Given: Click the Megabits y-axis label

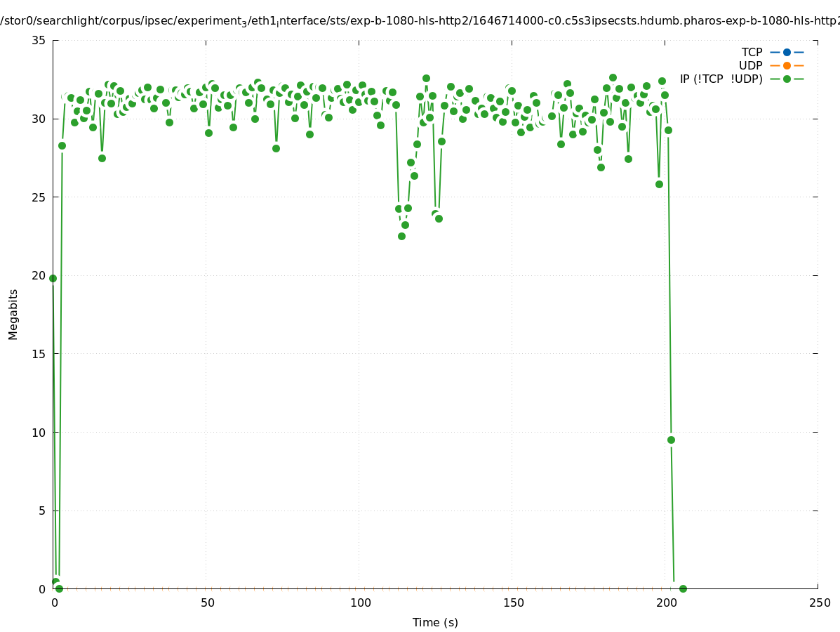Looking at the screenshot, I should click(x=13, y=314).
